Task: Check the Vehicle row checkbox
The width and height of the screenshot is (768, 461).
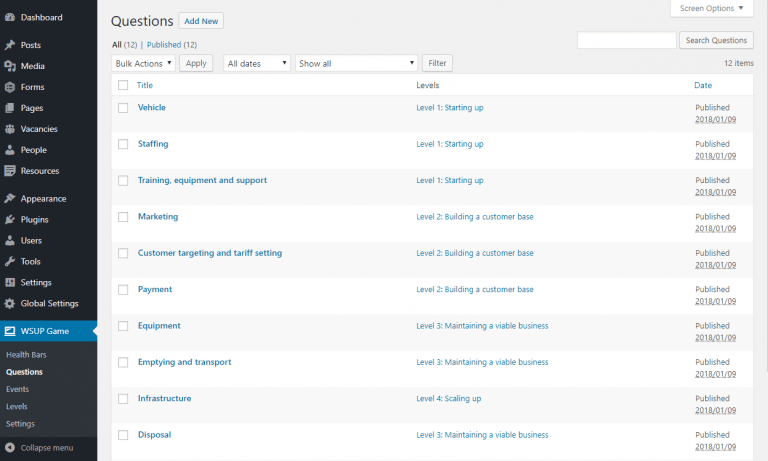Action: pos(123,108)
